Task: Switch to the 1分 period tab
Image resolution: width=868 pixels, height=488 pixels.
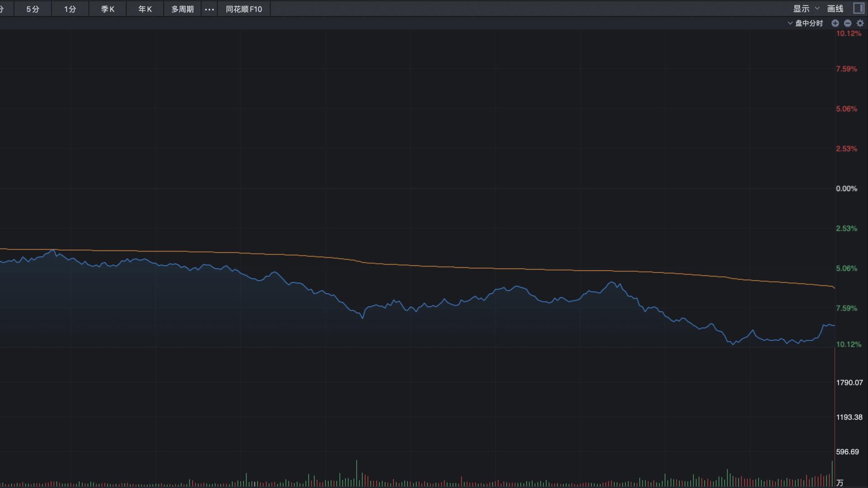Action: [70, 9]
